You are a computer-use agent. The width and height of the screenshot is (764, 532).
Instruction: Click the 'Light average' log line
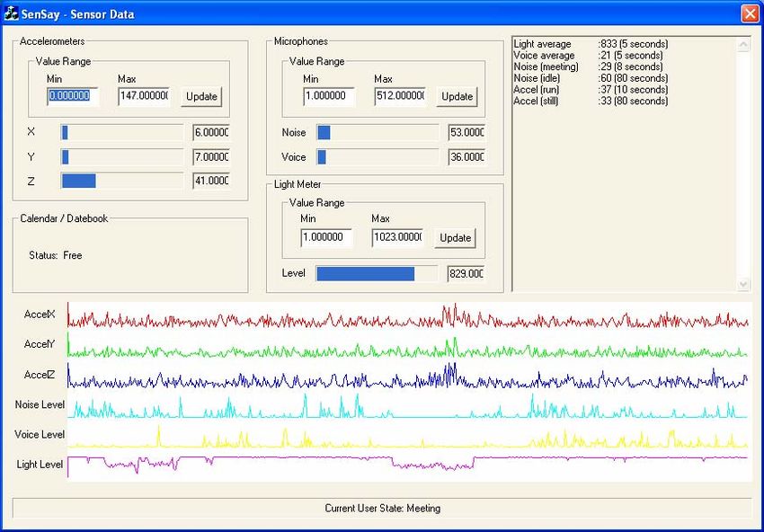click(591, 44)
